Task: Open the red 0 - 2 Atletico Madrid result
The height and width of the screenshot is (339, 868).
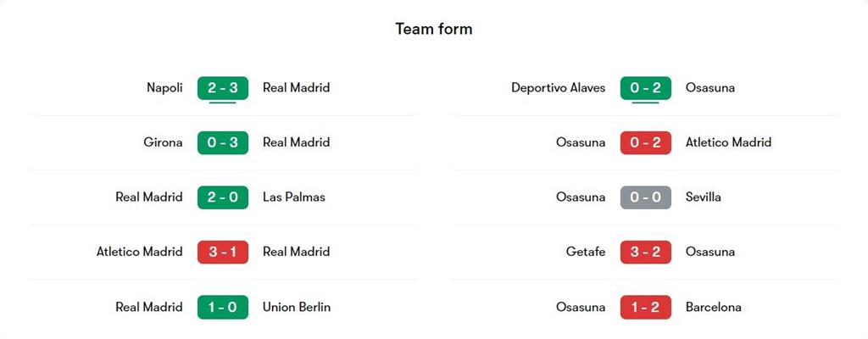Action: [646, 142]
